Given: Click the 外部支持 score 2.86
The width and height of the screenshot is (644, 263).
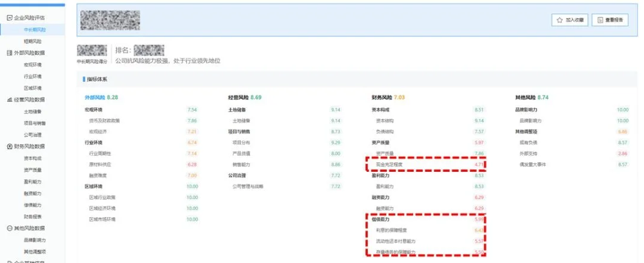Looking at the screenshot, I should pos(623,153).
